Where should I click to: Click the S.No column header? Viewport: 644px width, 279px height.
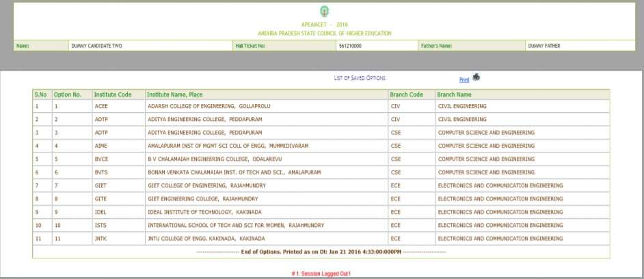point(40,94)
